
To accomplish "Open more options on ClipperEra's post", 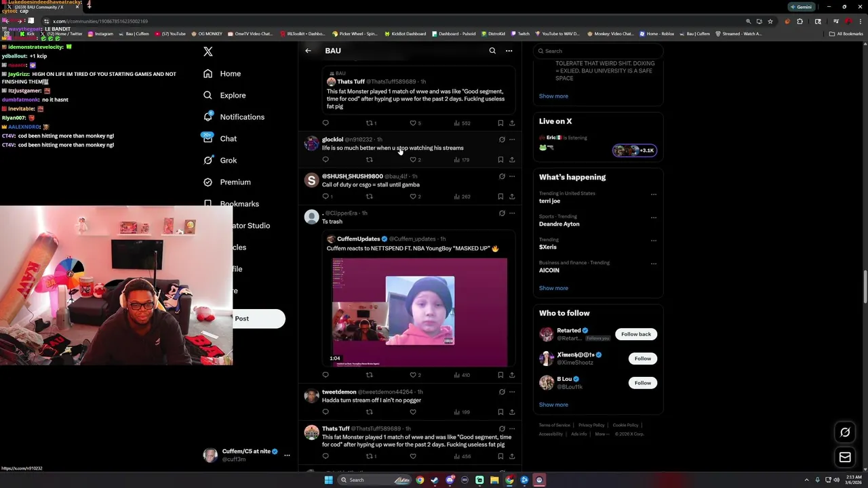I will (x=512, y=213).
